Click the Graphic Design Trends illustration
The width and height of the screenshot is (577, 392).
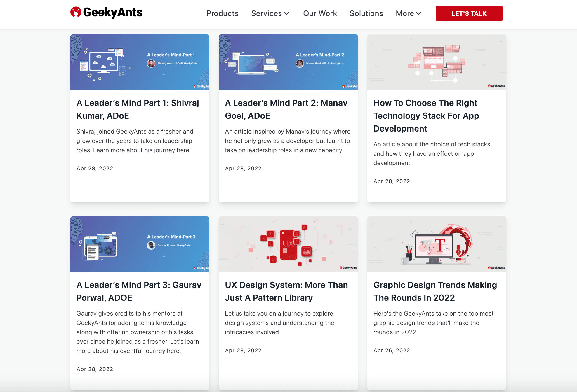(x=437, y=244)
